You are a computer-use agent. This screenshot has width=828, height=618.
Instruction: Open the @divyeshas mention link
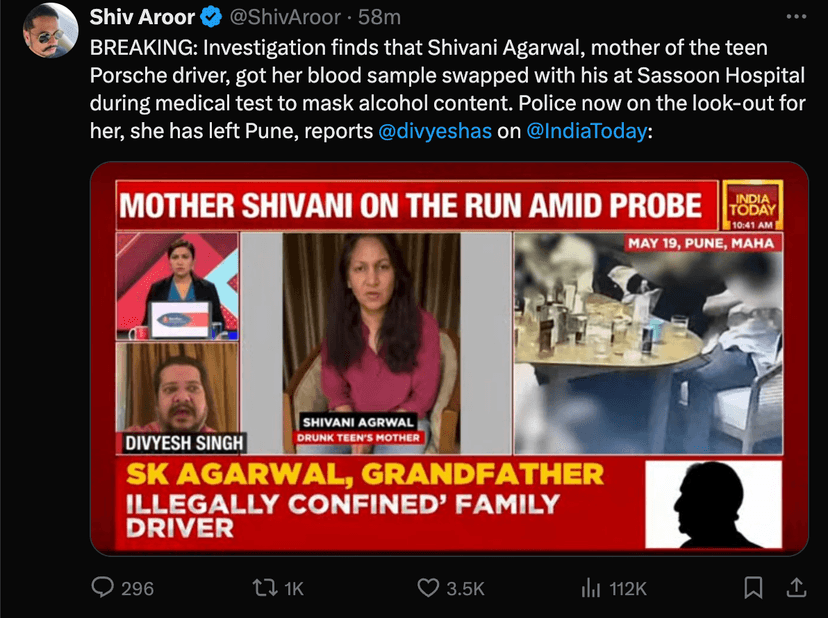tap(435, 130)
